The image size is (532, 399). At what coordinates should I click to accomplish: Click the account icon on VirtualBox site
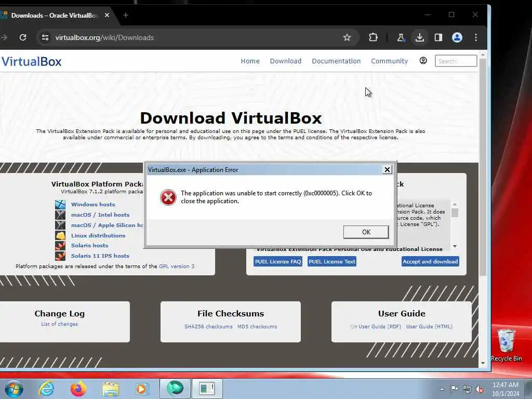[423, 61]
